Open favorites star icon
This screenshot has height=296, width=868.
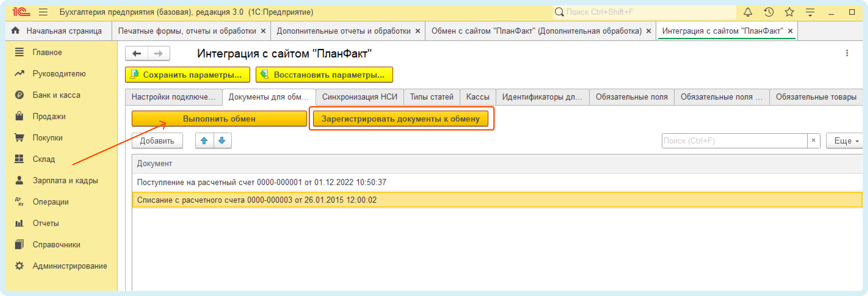click(789, 13)
